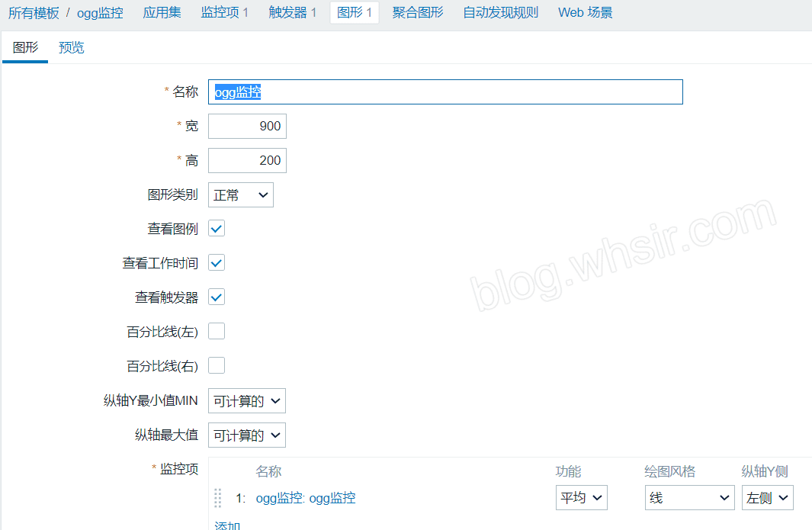Navigate to 聚合图形

(417, 12)
